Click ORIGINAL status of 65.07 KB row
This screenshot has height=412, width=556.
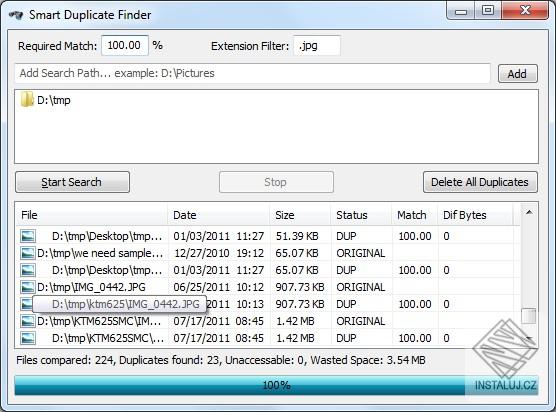(x=361, y=253)
